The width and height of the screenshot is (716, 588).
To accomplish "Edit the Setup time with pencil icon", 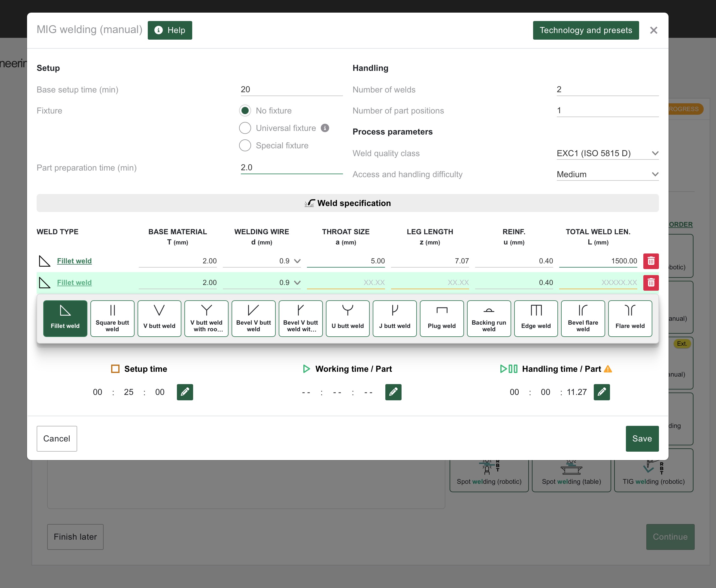I will [x=185, y=392].
